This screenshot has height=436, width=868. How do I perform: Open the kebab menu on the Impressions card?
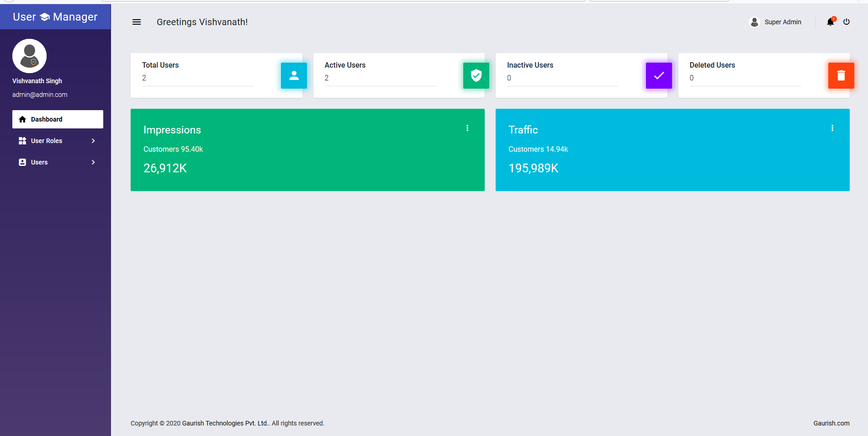[467, 128]
